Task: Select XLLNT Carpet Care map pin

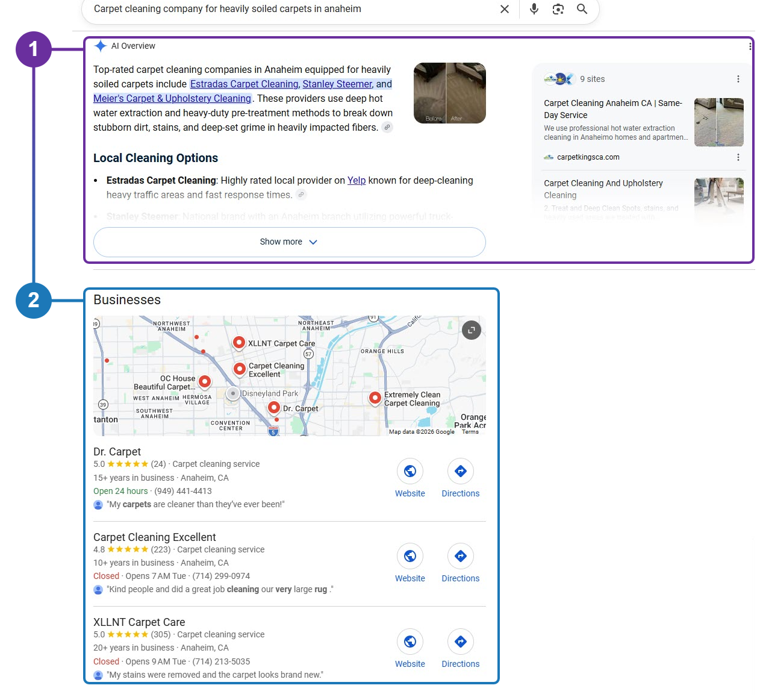Action: tap(239, 343)
